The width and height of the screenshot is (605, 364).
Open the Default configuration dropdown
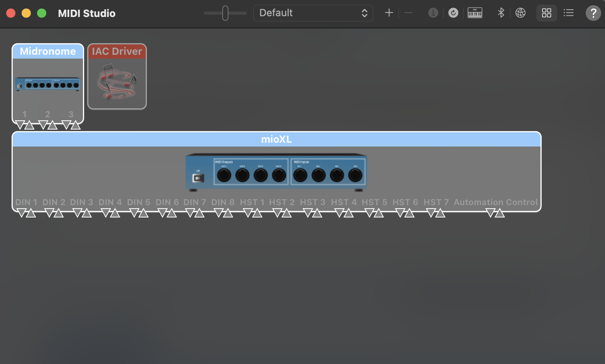point(313,13)
